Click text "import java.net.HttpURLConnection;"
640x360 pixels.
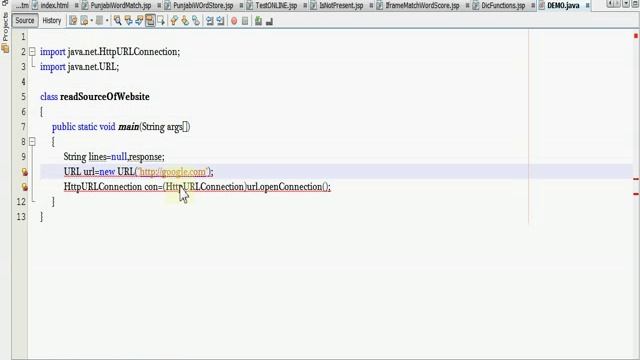point(110,52)
